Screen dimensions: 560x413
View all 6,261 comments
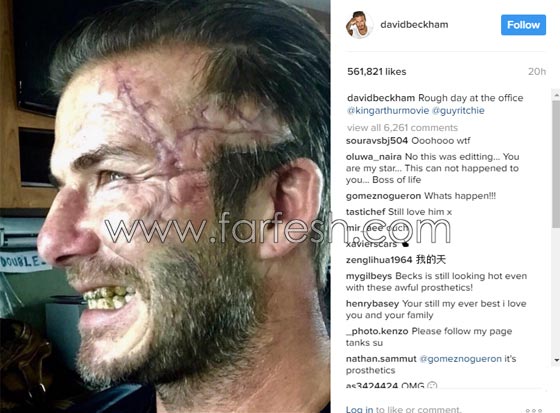tap(402, 128)
